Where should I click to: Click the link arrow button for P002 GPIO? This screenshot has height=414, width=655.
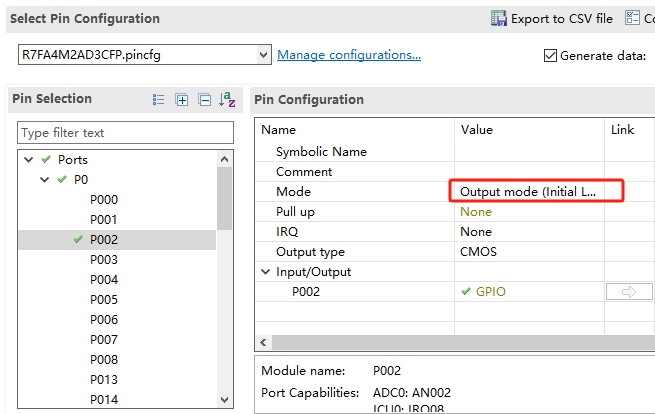tap(629, 292)
